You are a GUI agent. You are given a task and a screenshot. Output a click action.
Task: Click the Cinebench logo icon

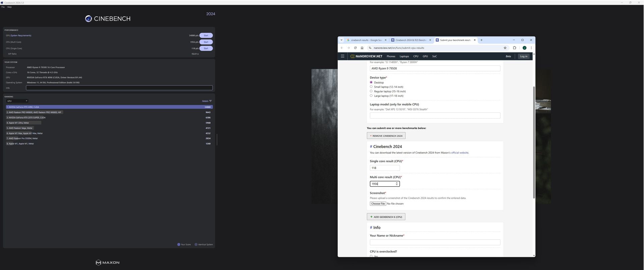88,18
